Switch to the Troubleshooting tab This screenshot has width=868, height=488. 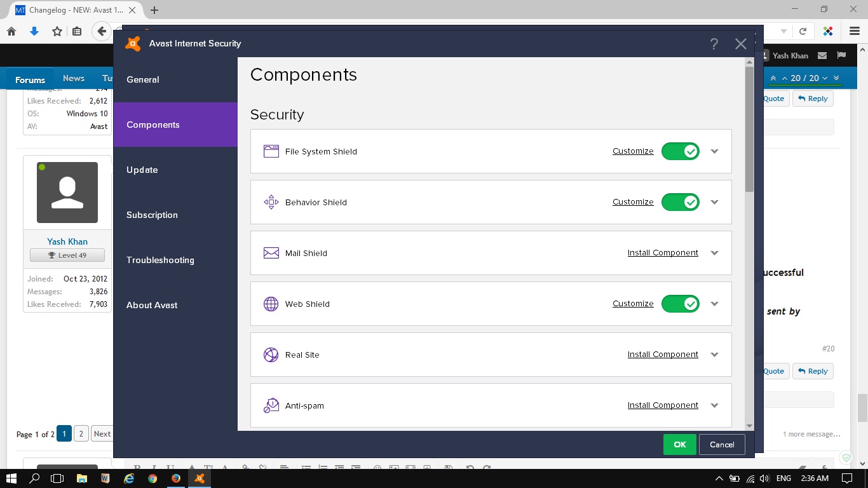tap(175, 260)
